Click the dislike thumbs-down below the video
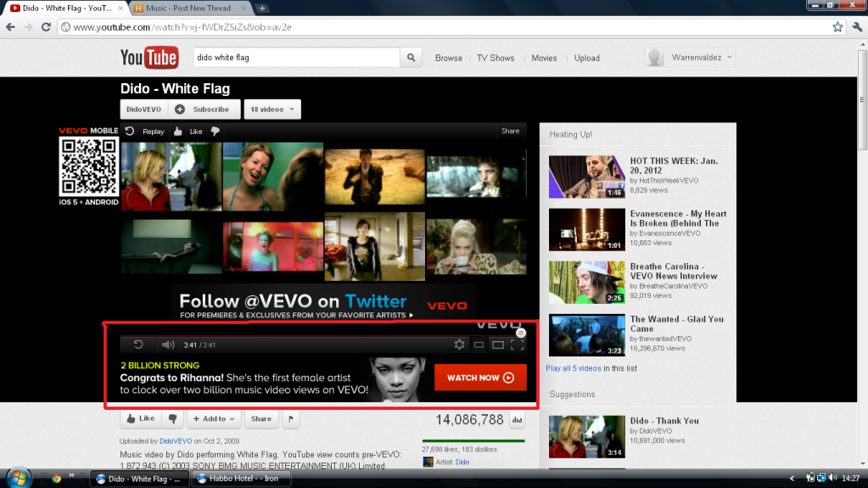Viewport: 868px width, 488px height. tap(172, 418)
